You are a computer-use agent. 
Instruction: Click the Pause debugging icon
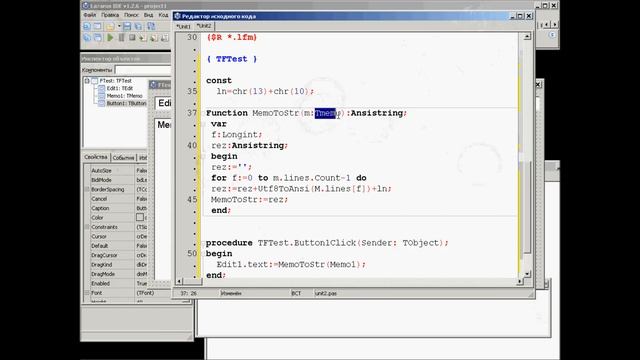(121, 38)
